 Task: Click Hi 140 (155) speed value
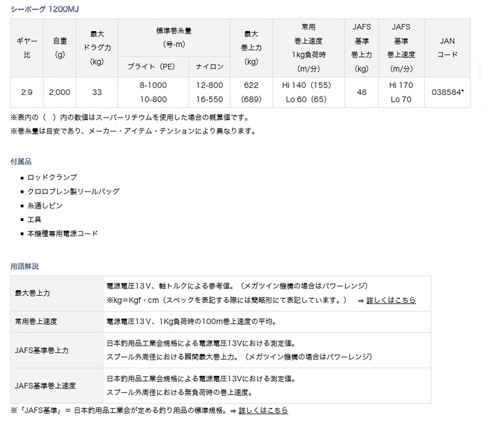(306, 85)
